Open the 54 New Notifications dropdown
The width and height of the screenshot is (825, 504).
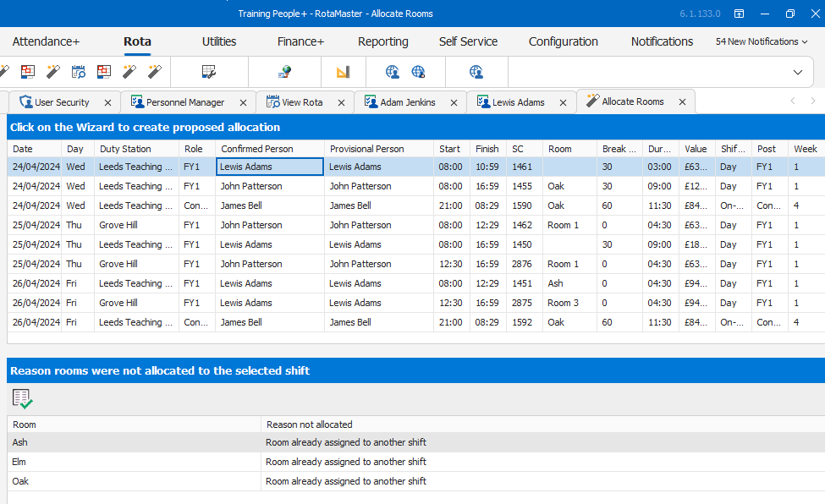(761, 41)
